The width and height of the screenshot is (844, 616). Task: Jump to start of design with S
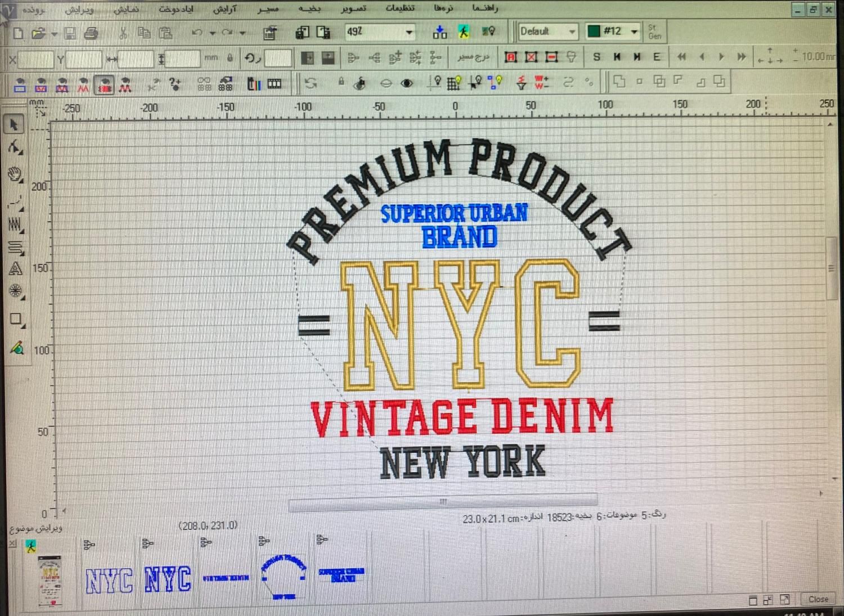[597, 56]
